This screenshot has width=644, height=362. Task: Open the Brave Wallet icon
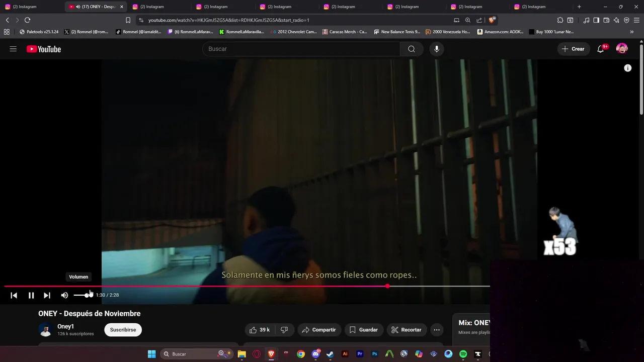pyautogui.click(x=606, y=20)
